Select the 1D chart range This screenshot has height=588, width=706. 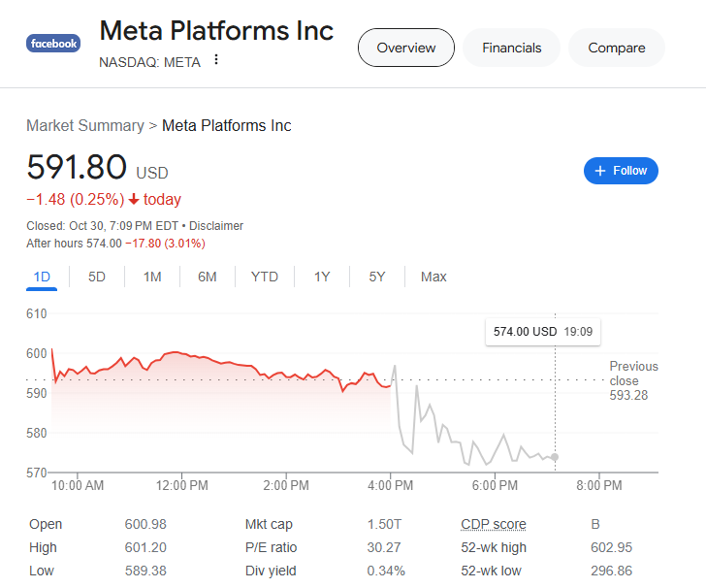[x=42, y=277]
